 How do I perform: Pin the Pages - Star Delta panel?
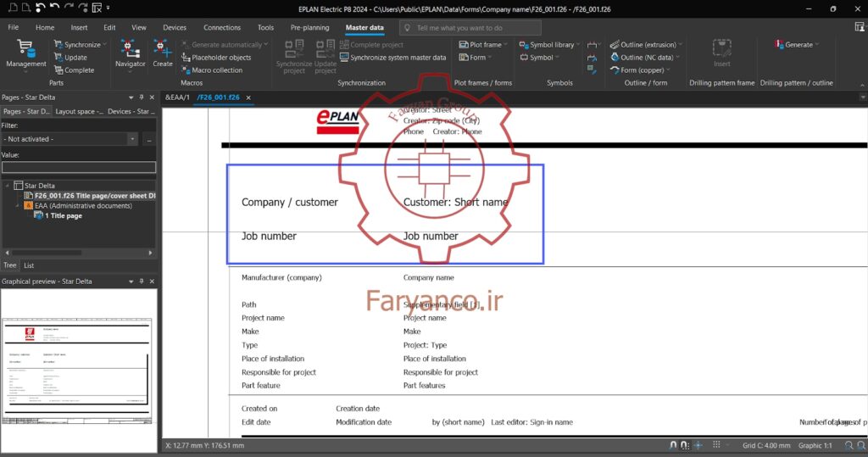142,98
